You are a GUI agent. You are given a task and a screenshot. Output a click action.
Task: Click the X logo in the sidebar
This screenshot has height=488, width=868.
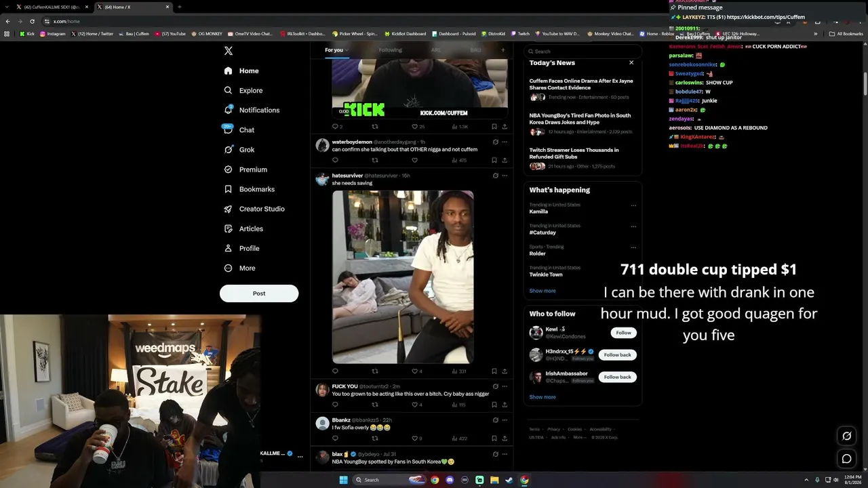coord(229,51)
